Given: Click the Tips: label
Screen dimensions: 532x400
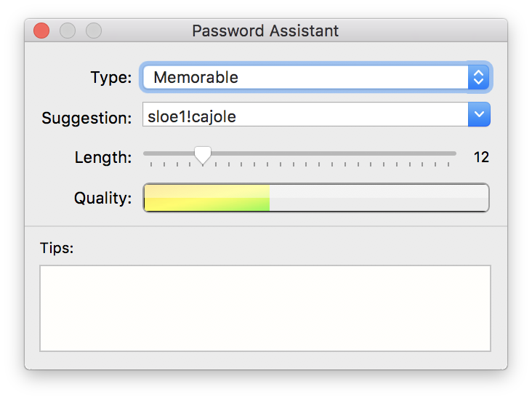Looking at the screenshot, I should click(57, 248).
